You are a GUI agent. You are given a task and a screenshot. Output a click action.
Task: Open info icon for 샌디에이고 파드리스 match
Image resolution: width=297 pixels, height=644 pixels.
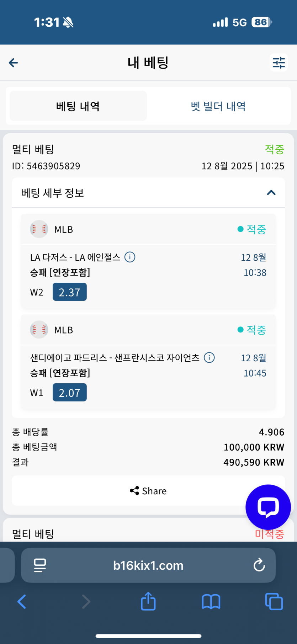209,358
